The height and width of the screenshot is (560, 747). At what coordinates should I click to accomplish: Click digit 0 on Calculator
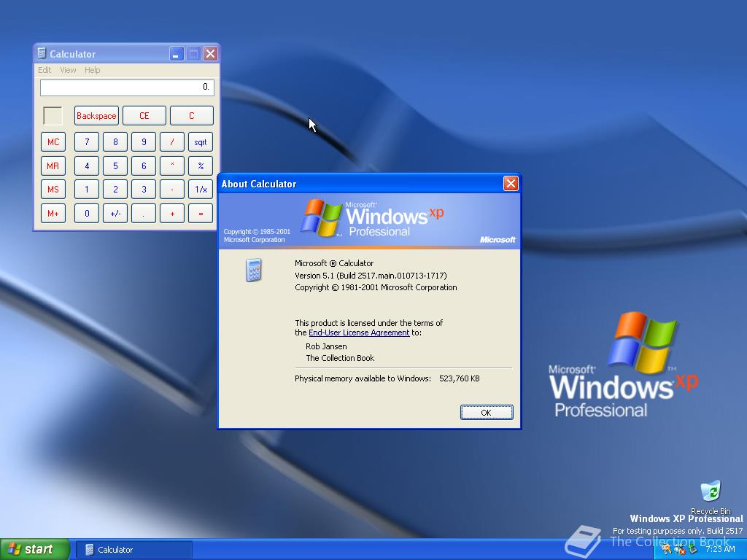click(x=87, y=214)
